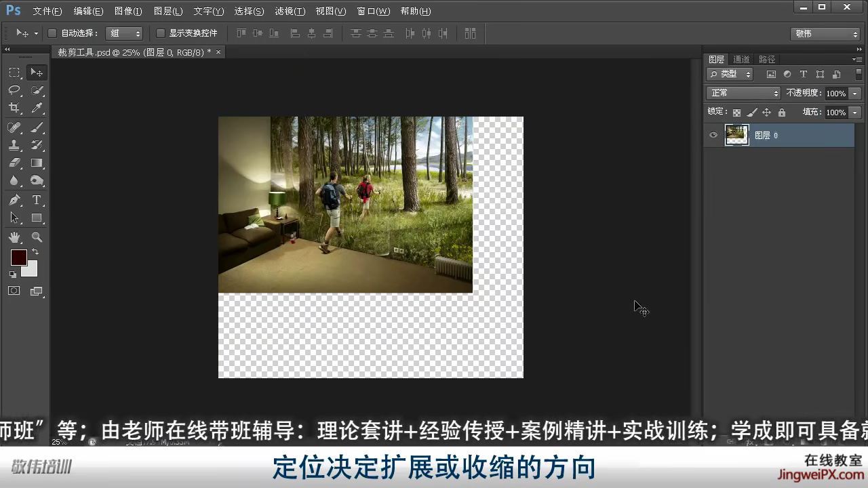Select the Crop tool
This screenshot has width=868, height=488.
(14, 108)
